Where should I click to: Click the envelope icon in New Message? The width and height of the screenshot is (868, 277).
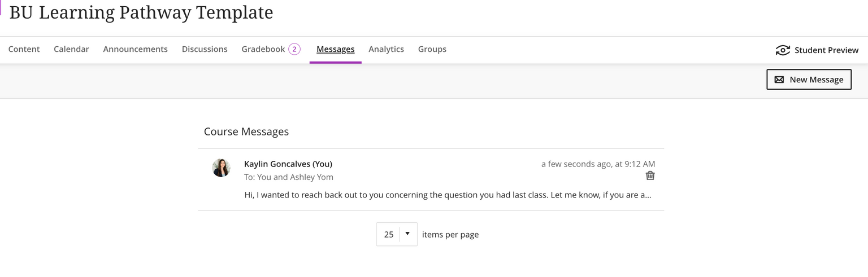click(x=779, y=80)
